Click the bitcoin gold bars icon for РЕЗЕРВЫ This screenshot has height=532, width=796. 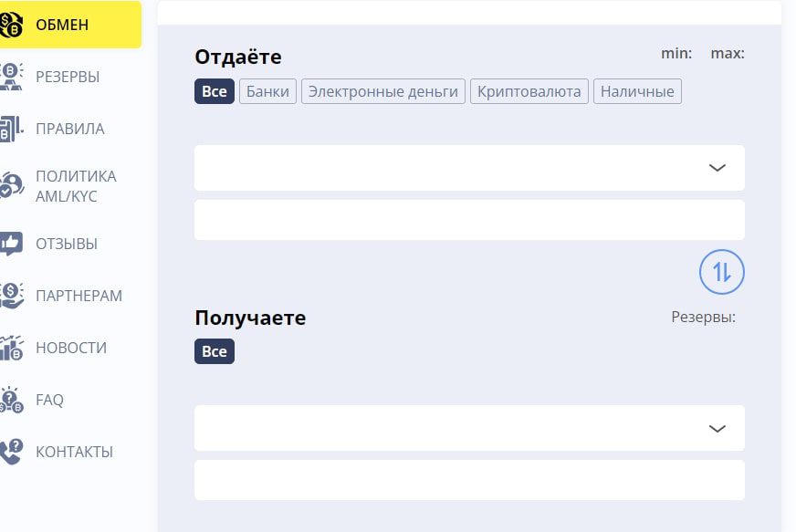11,77
